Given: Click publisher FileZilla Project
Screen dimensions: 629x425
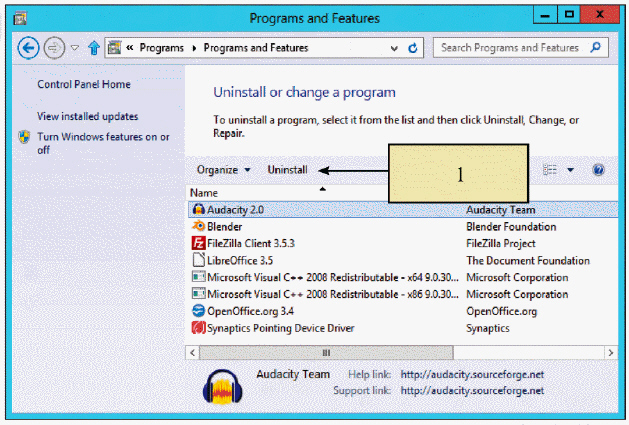Looking at the screenshot, I should pos(501,244).
